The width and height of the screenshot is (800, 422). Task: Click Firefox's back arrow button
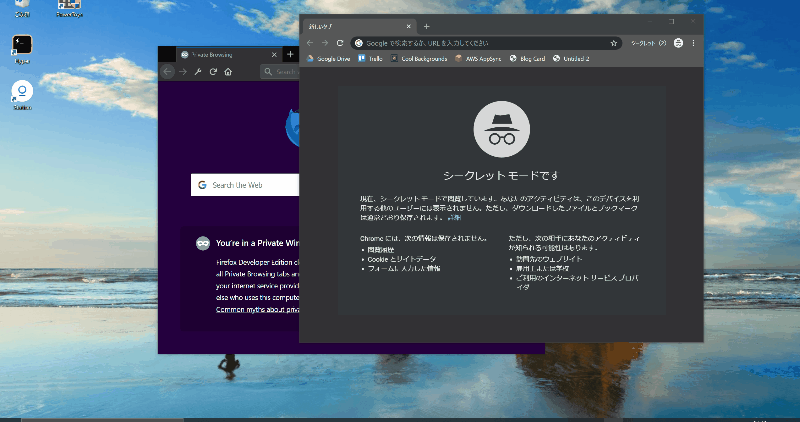tap(167, 72)
